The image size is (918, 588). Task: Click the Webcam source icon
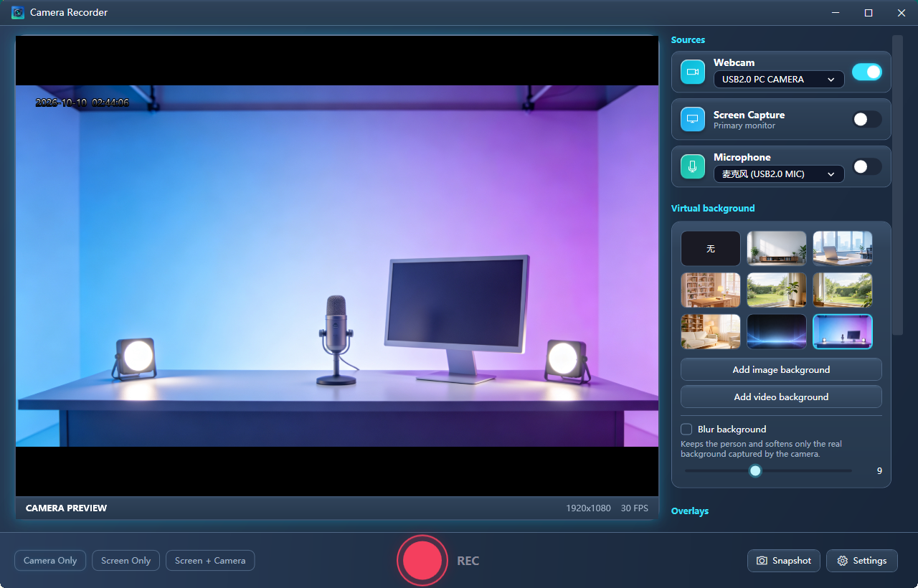693,72
